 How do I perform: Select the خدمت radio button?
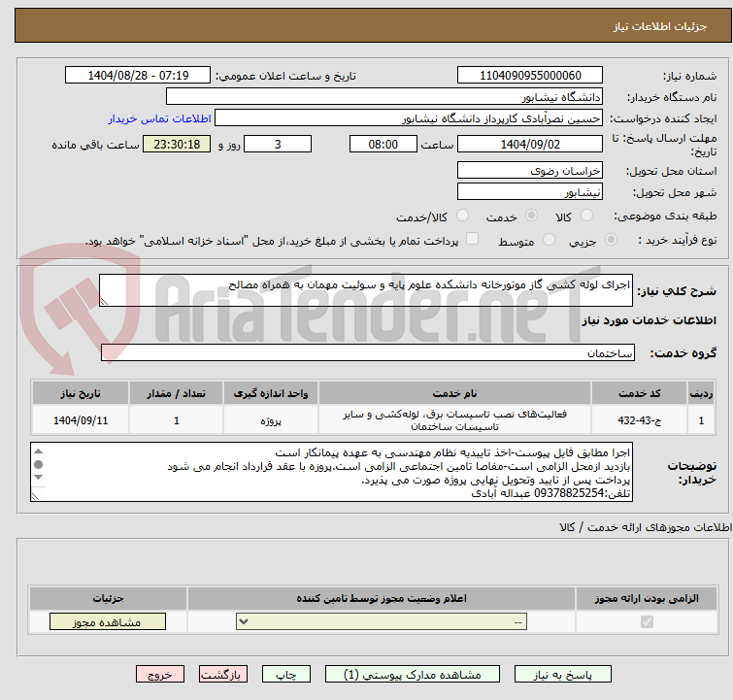pos(531,216)
